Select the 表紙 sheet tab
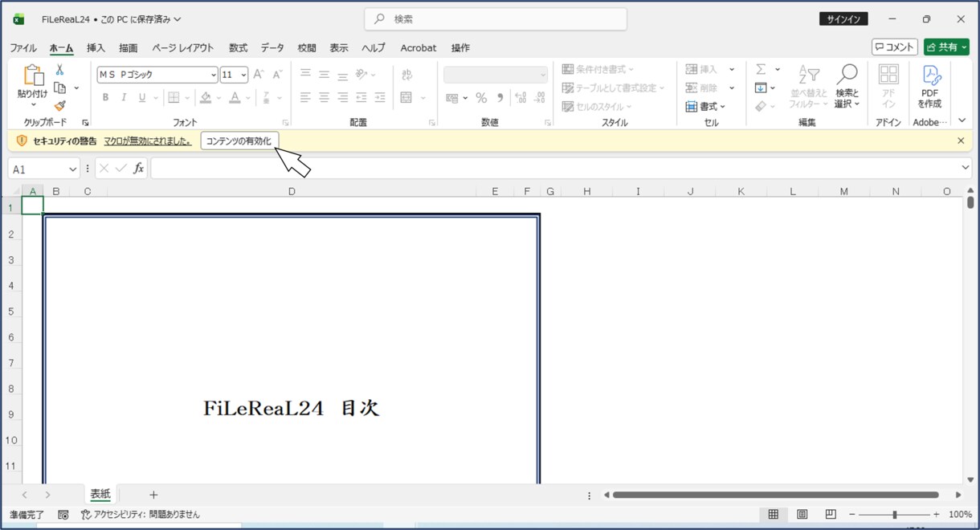The width and height of the screenshot is (980, 530). 100,495
